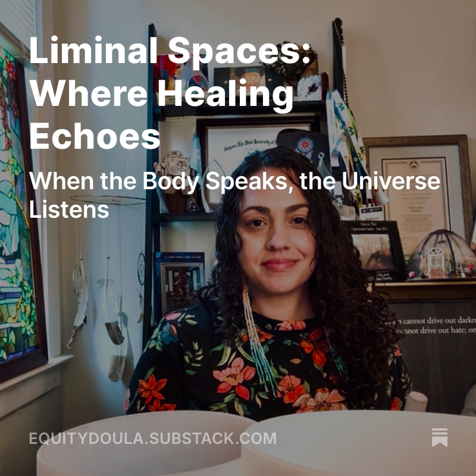This screenshot has height=476, width=476.
Task: Click the small robot figurine on the shelf
Action: (174, 170)
